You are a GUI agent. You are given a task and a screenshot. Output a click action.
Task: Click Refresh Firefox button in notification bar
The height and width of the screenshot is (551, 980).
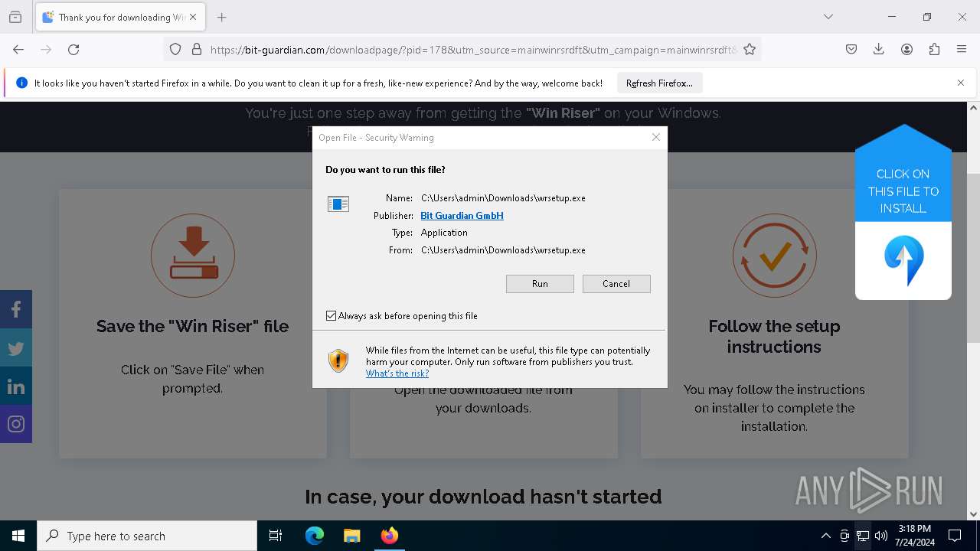coord(659,83)
